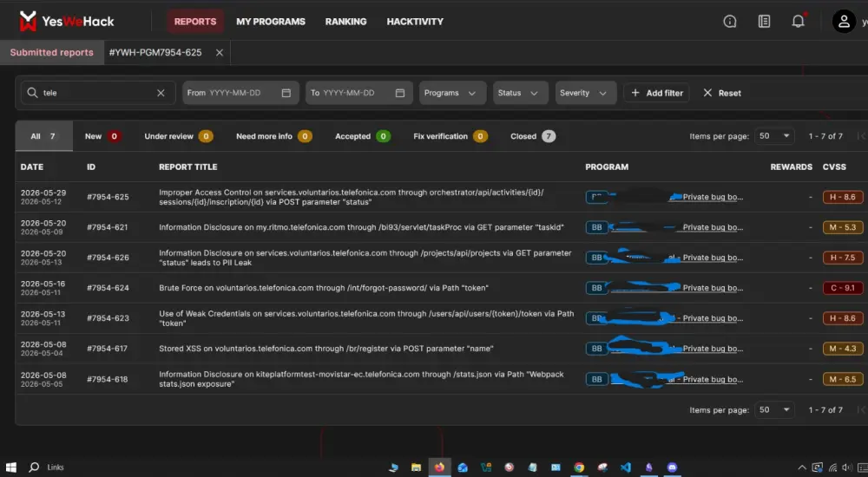Open the Windows Start menu
This screenshot has height=477, width=868.
[x=11, y=467]
